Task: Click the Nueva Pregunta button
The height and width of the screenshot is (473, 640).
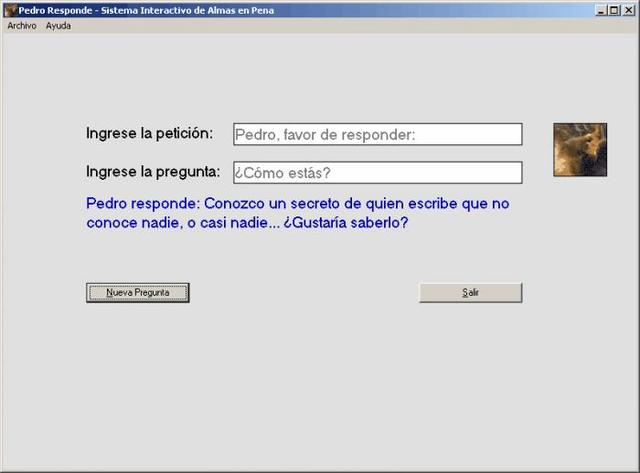Action: click(x=138, y=293)
